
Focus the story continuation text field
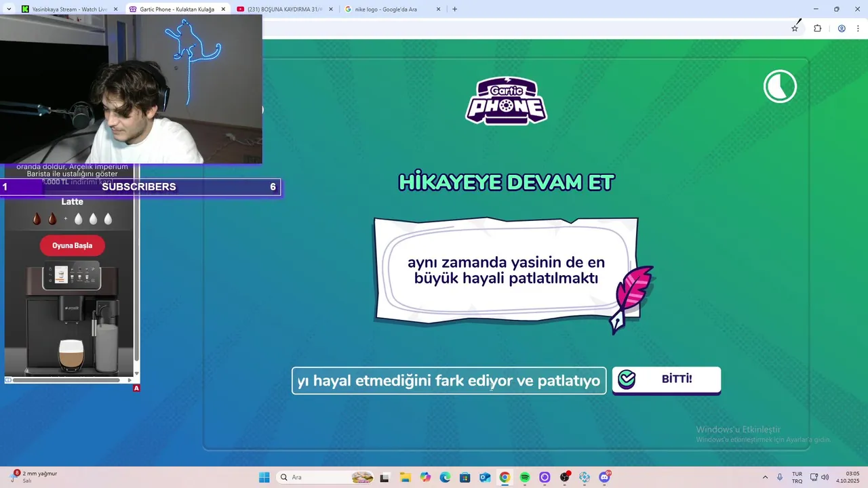point(449,381)
